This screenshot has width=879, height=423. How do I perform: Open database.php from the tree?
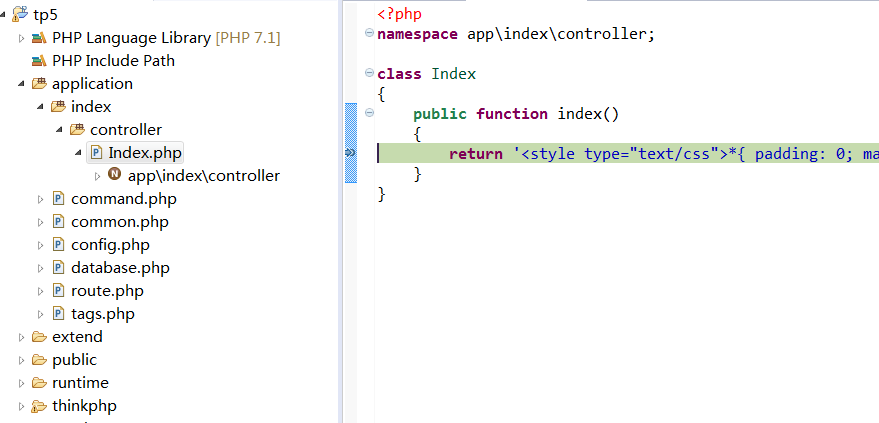(121, 268)
